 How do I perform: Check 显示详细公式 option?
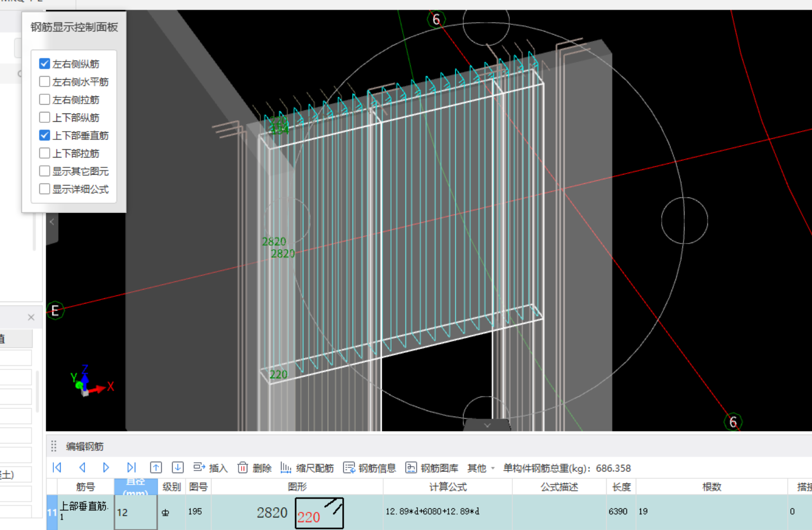(x=45, y=189)
